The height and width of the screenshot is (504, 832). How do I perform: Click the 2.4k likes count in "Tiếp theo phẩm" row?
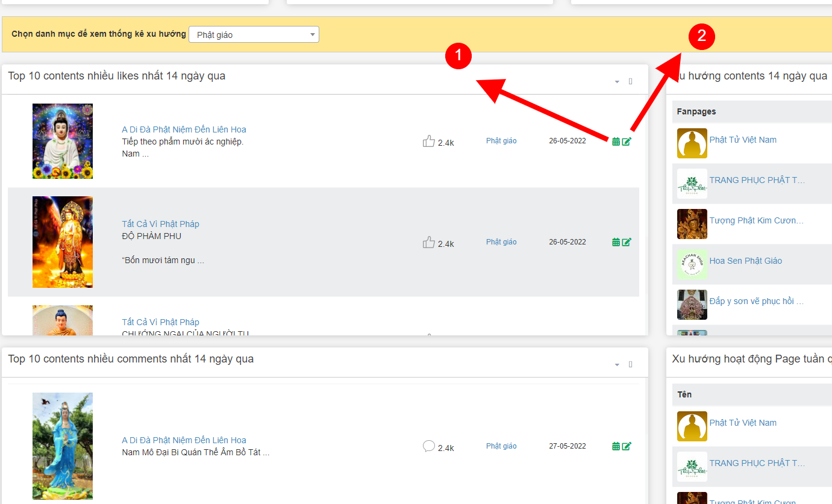click(x=446, y=143)
